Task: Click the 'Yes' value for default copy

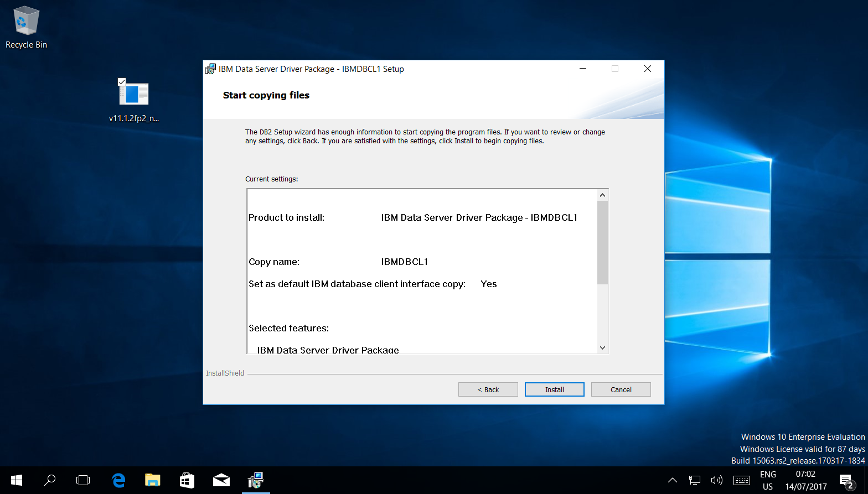Action: pos(489,284)
